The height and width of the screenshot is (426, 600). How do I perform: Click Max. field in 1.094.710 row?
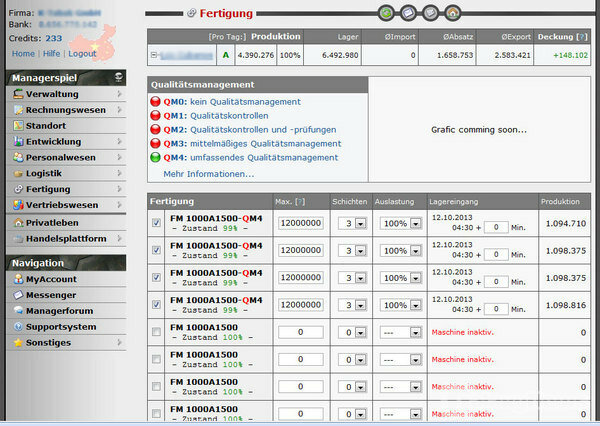coord(301,223)
